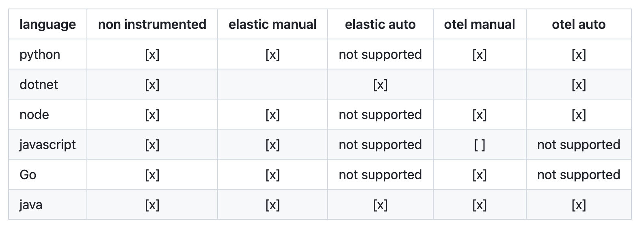Click java otel auto checkbox
The image size is (644, 225).
point(578,205)
